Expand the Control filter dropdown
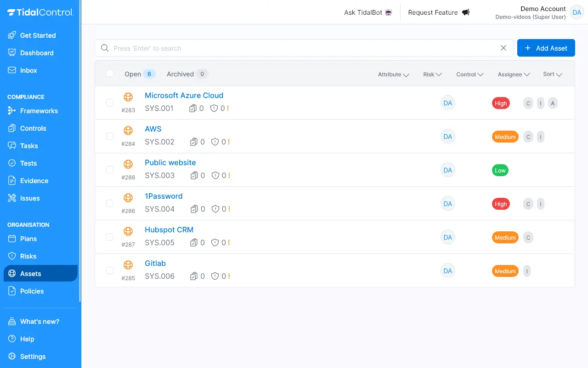Viewport: 588px width, 368px height. [470, 75]
